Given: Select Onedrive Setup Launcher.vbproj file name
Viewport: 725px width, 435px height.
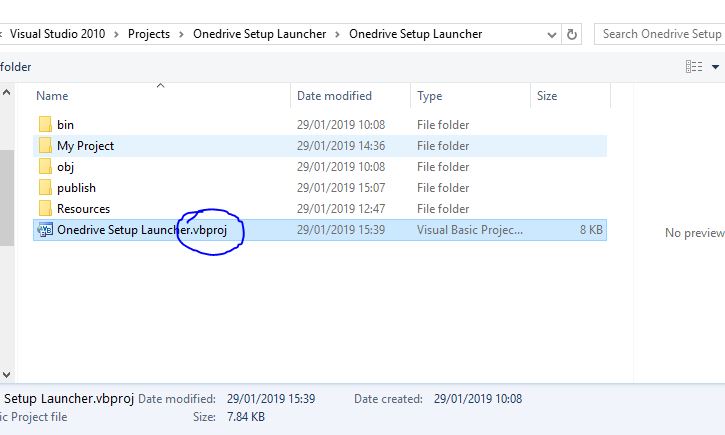Looking at the screenshot, I should click(142, 230).
